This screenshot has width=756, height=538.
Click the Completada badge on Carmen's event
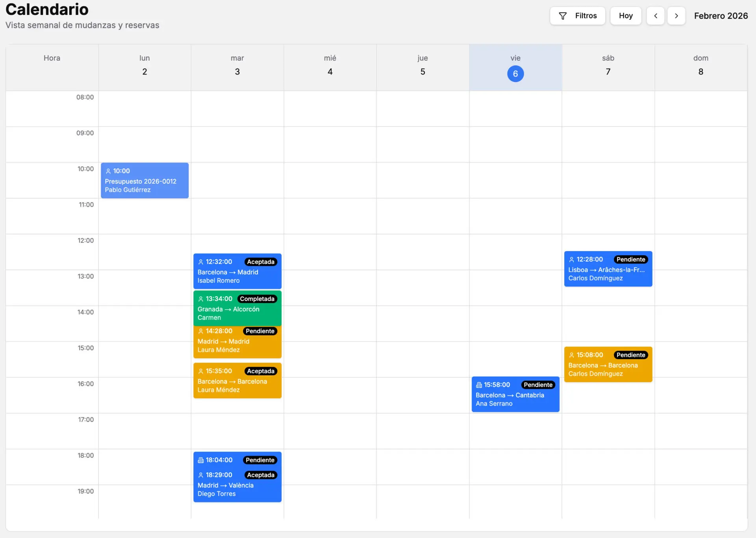tap(258, 299)
